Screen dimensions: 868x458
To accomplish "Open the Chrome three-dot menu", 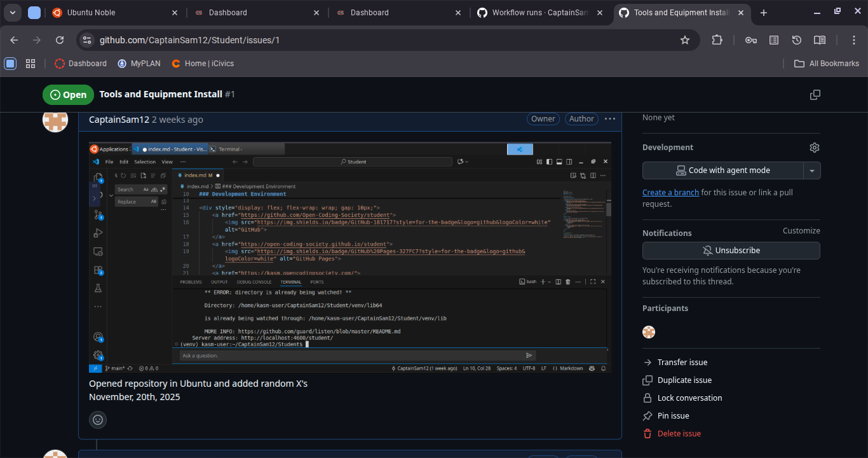I will tap(854, 40).
